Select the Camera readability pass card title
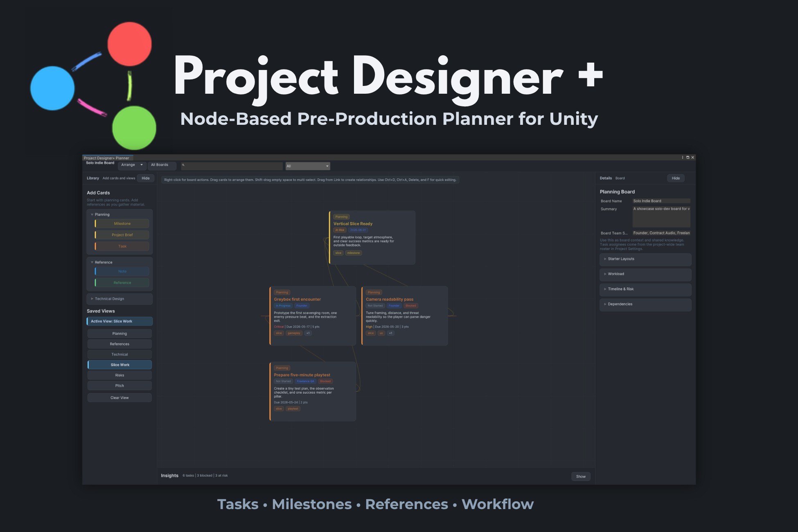The width and height of the screenshot is (798, 532). (x=390, y=300)
